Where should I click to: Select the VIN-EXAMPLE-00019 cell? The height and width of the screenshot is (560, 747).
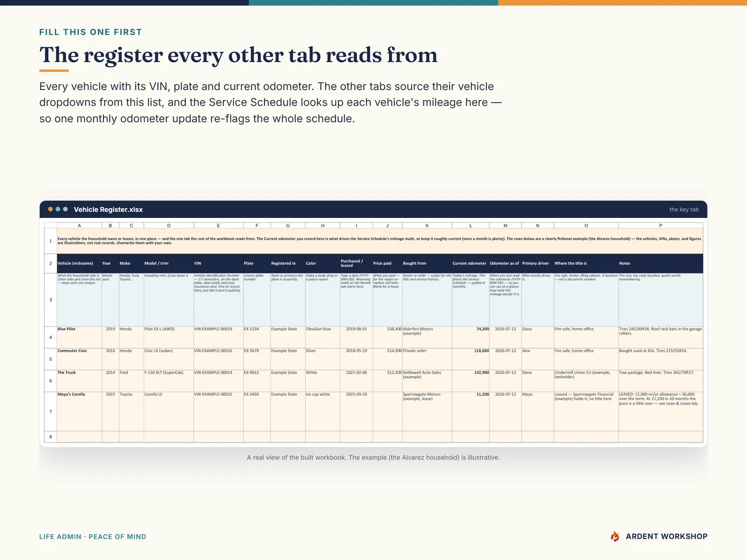pos(218,337)
